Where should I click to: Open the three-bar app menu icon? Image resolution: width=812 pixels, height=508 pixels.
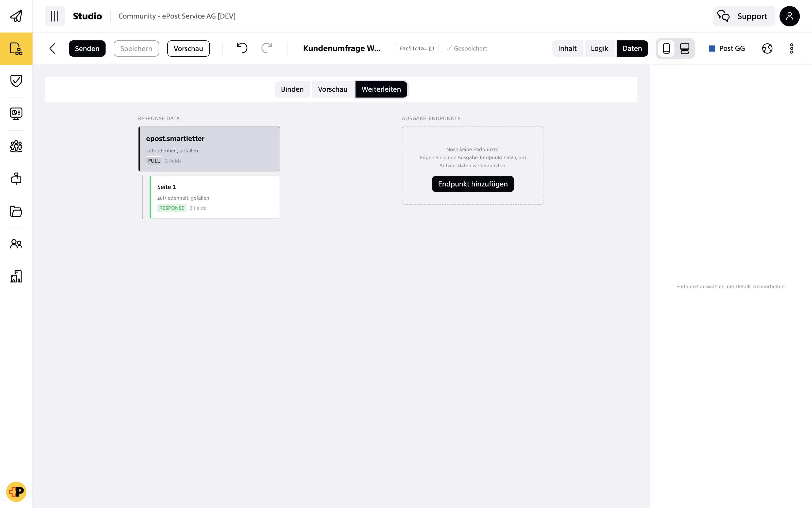[55, 16]
